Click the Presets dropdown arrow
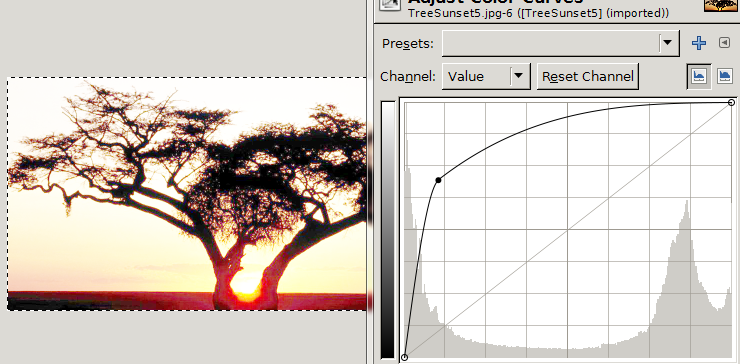The image size is (740, 364). [x=667, y=43]
